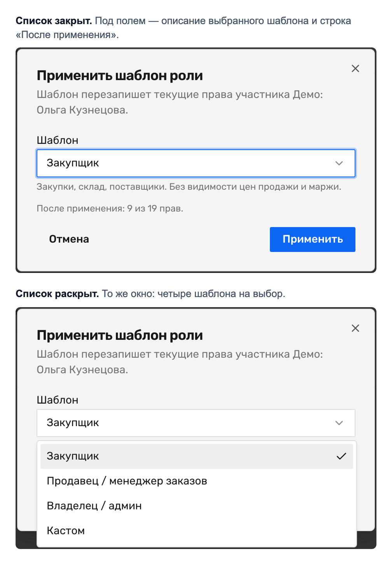Screen dimensions: 392x563
Task: Click the bold «Список закрыт.» caption
Action: click(x=54, y=21)
